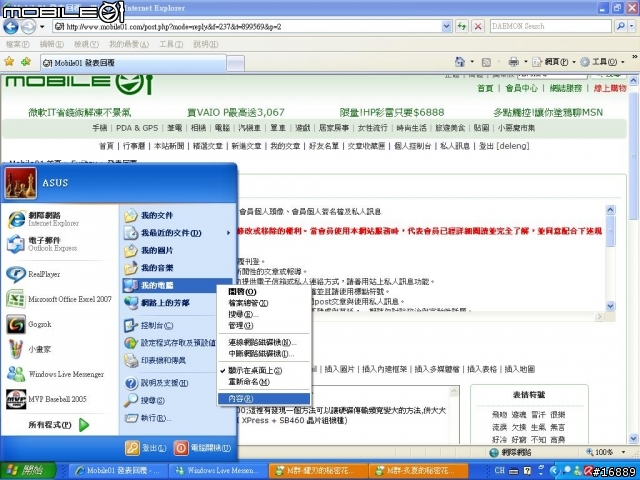Open 我的最愛 menu in IE menu bar
Image resolution: width=640 pixels, height=480 pixels.
click(129, 44)
